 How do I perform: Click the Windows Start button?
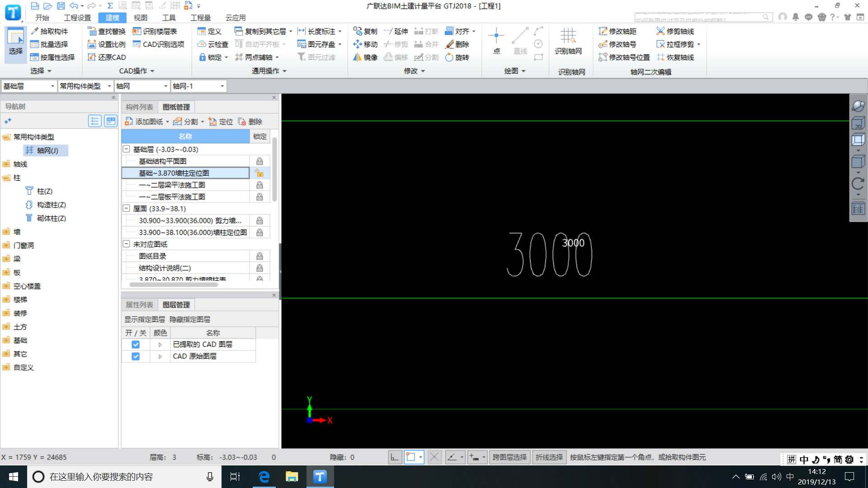14,477
